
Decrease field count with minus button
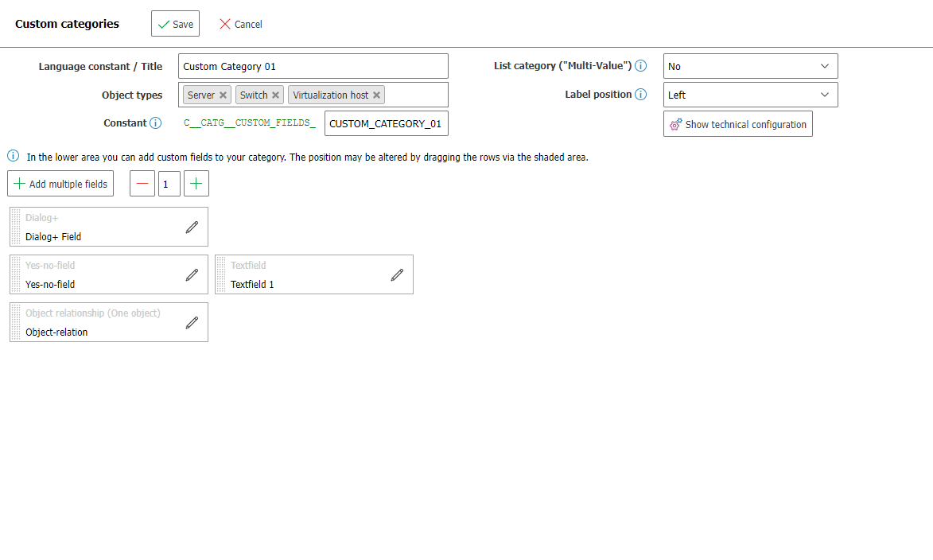(142, 184)
